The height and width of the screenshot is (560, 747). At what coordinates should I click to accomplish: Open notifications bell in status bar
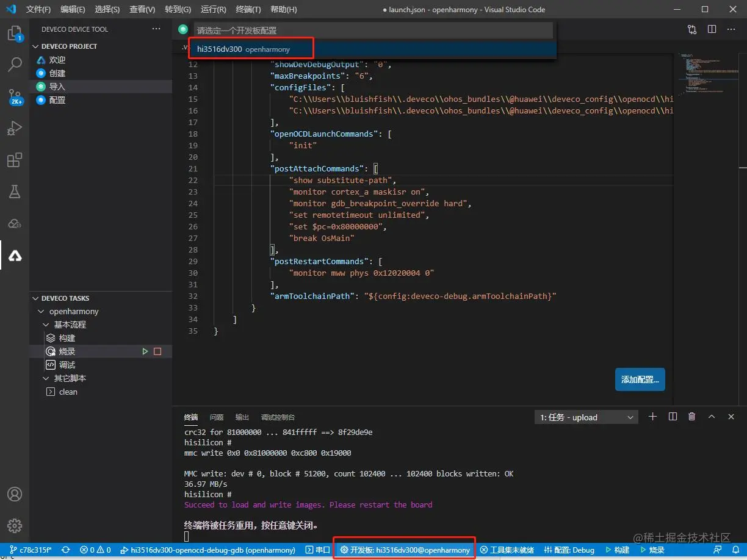736,550
